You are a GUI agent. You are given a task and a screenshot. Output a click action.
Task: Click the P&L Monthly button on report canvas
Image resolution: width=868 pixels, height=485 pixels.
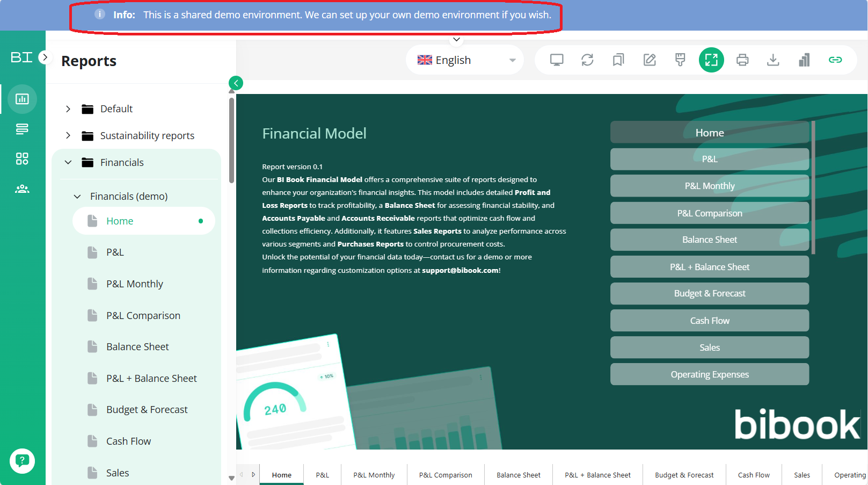tap(710, 186)
